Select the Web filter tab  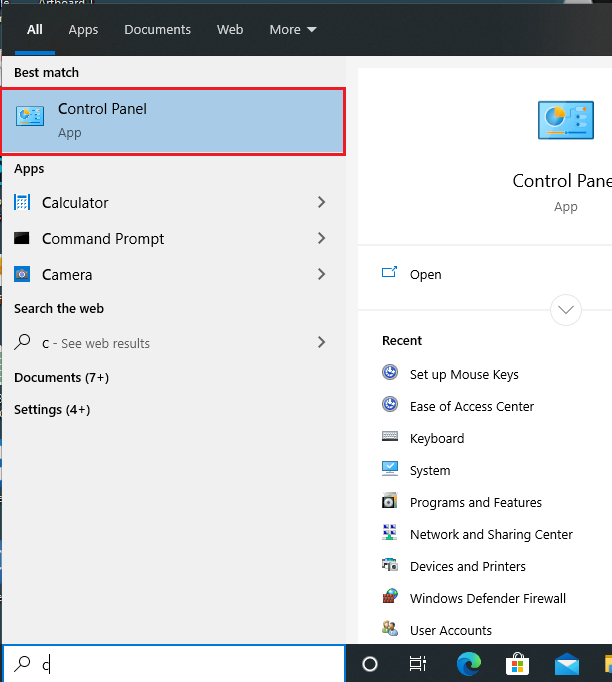(x=230, y=30)
